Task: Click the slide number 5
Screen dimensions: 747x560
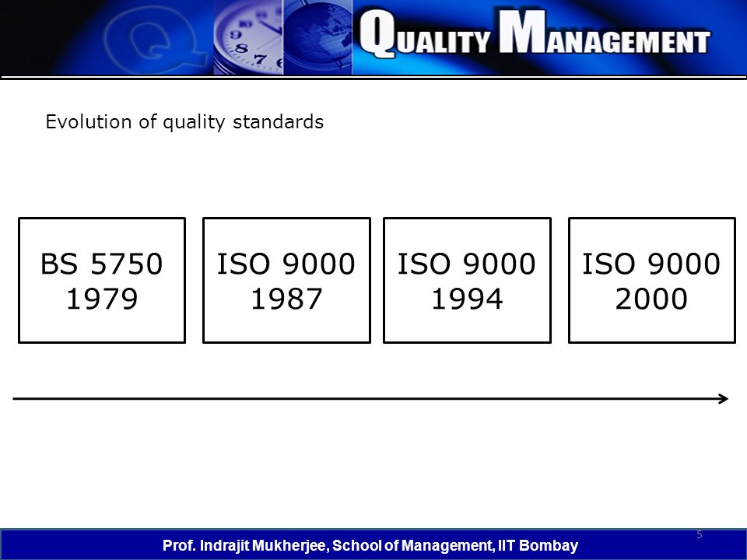Action: (700, 534)
